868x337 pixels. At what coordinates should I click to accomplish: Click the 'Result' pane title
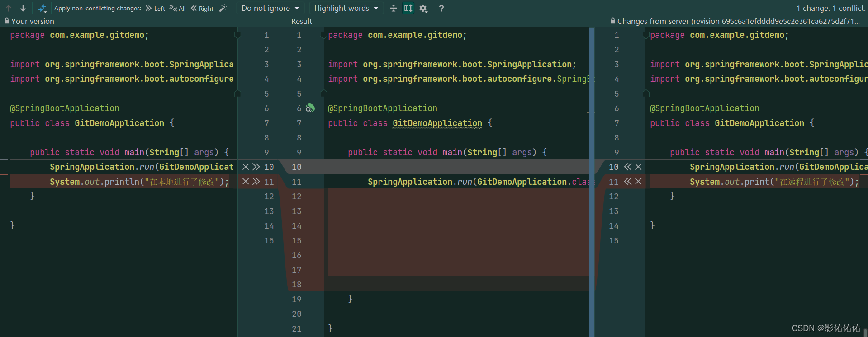click(x=302, y=21)
